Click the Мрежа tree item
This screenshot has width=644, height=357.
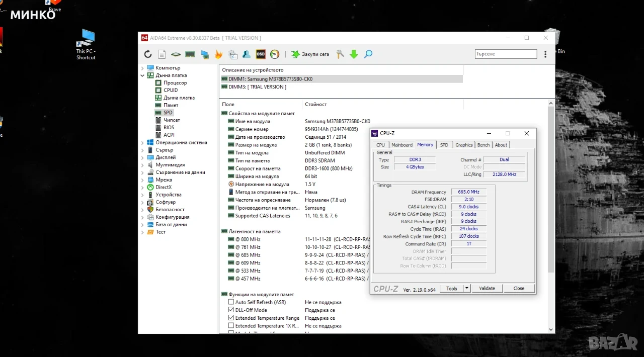[x=164, y=180]
